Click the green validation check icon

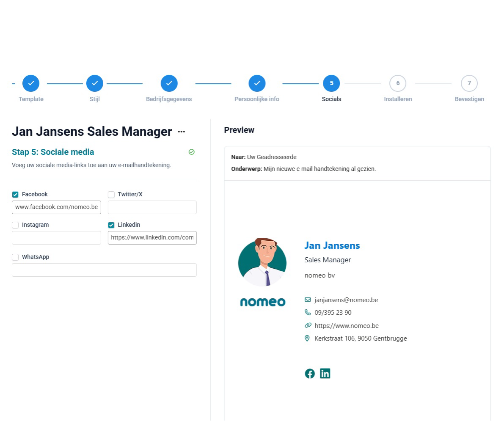(192, 152)
